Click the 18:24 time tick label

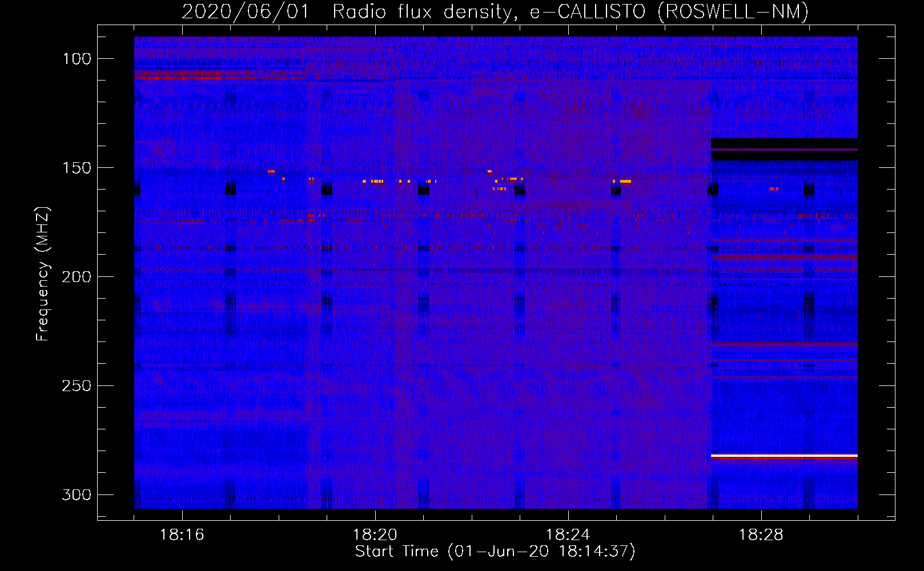pos(568,535)
